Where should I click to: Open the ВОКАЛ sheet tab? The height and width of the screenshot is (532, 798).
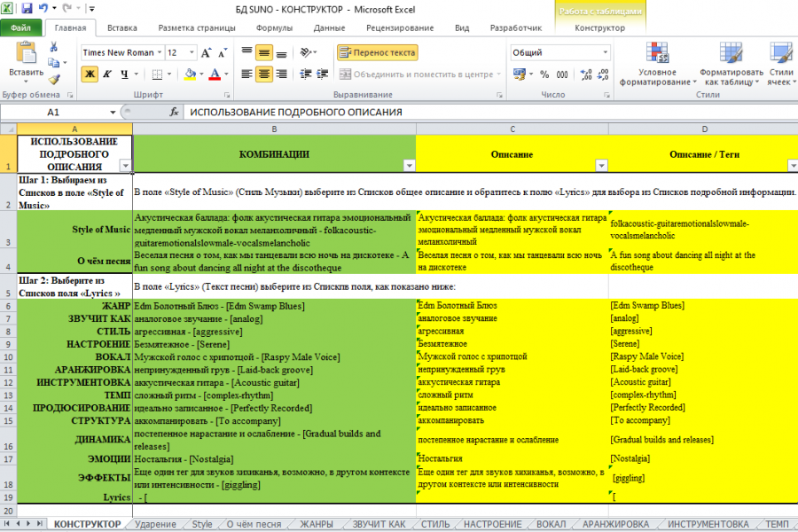coord(551,524)
